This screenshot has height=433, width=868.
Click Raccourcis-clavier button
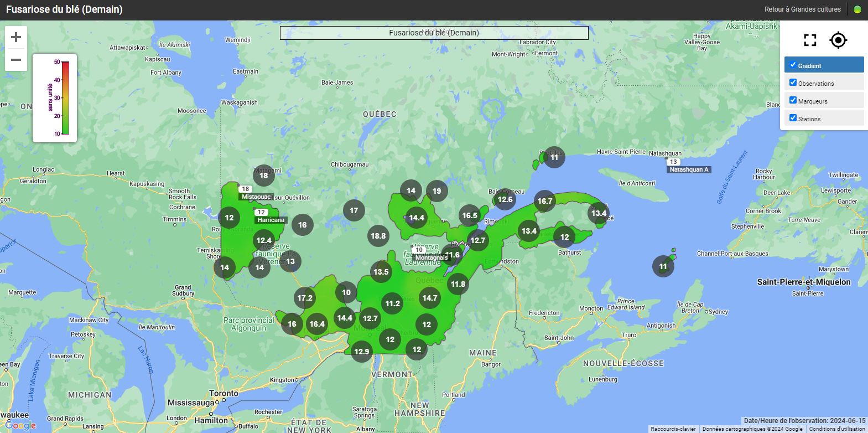coord(673,429)
